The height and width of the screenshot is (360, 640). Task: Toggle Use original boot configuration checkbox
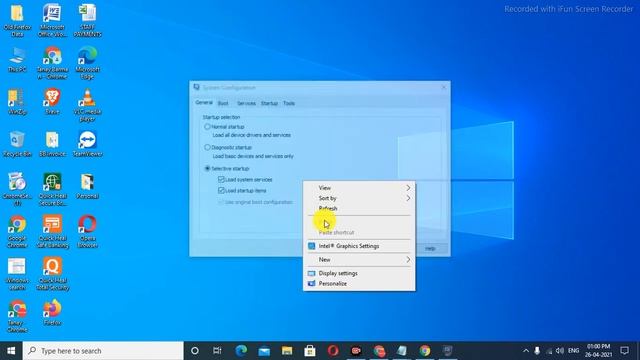point(221,202)
